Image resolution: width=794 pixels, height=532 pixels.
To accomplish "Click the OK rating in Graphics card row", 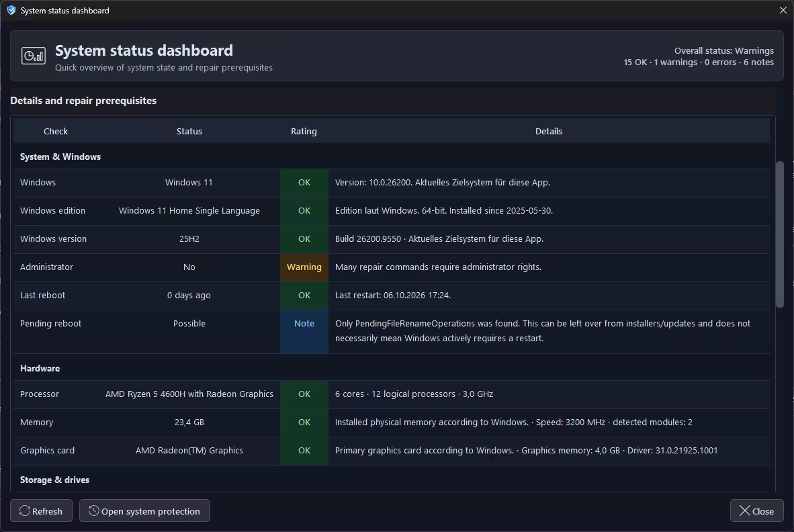I will pyautogui.click(x=304, y=451).
